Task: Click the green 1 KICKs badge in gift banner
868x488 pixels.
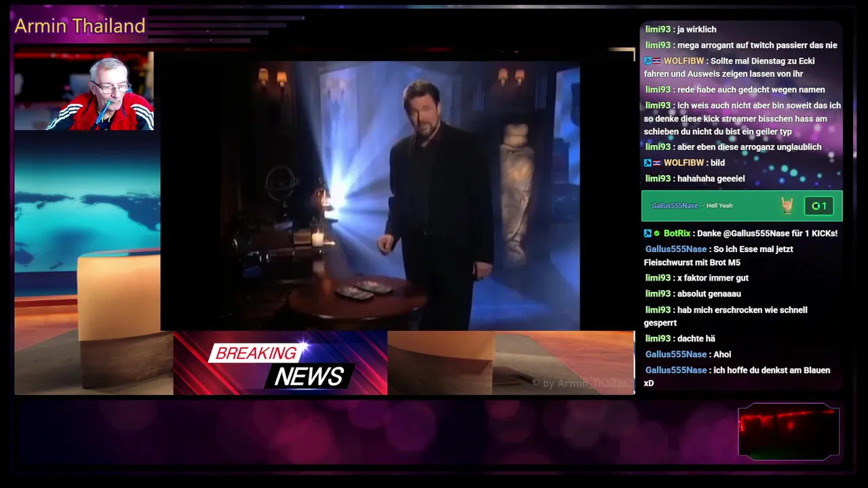Action: point(818,206)
